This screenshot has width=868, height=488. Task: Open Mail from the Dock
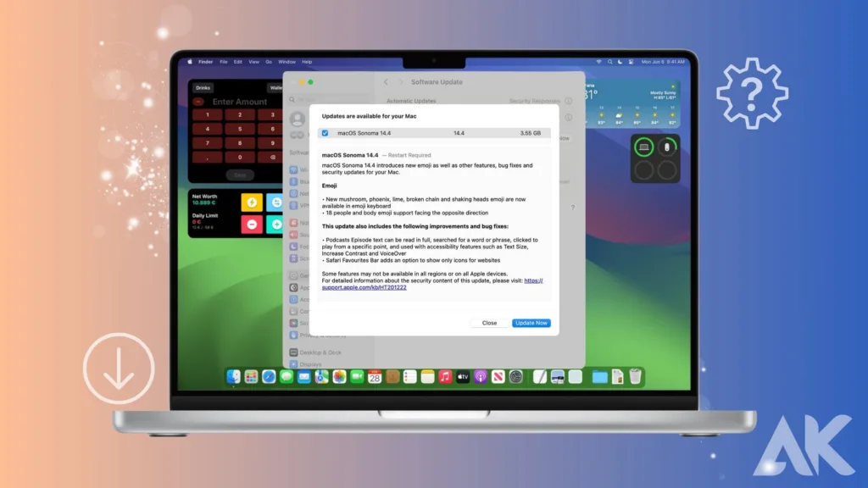pyautogui.click(x=304, y=377)
